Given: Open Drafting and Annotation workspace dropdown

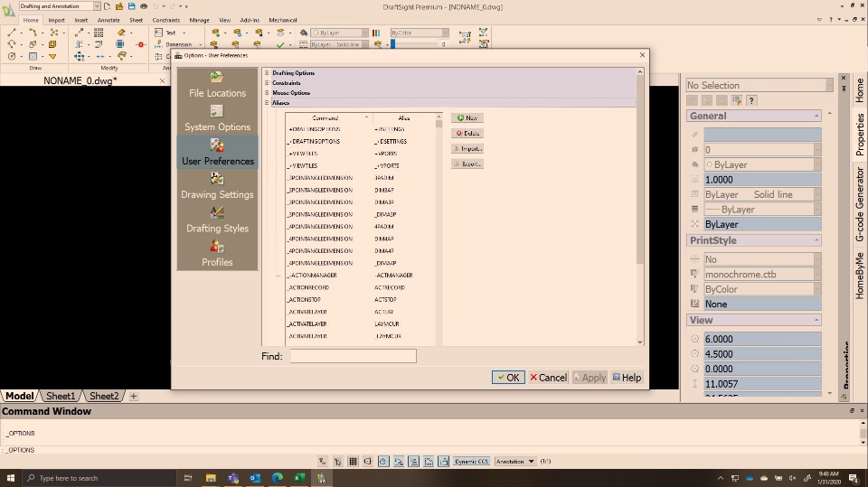Looking at the screenshot, I should point(97,6).
